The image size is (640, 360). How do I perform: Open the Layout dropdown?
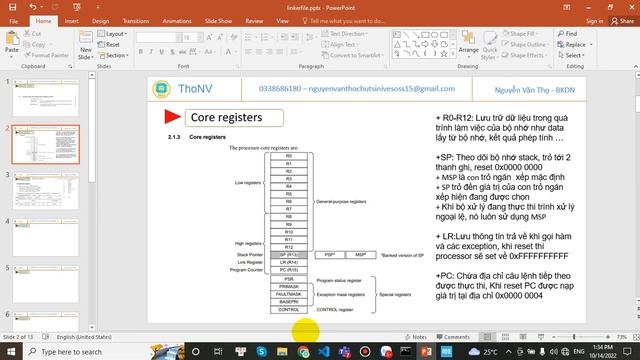(113, 33)
